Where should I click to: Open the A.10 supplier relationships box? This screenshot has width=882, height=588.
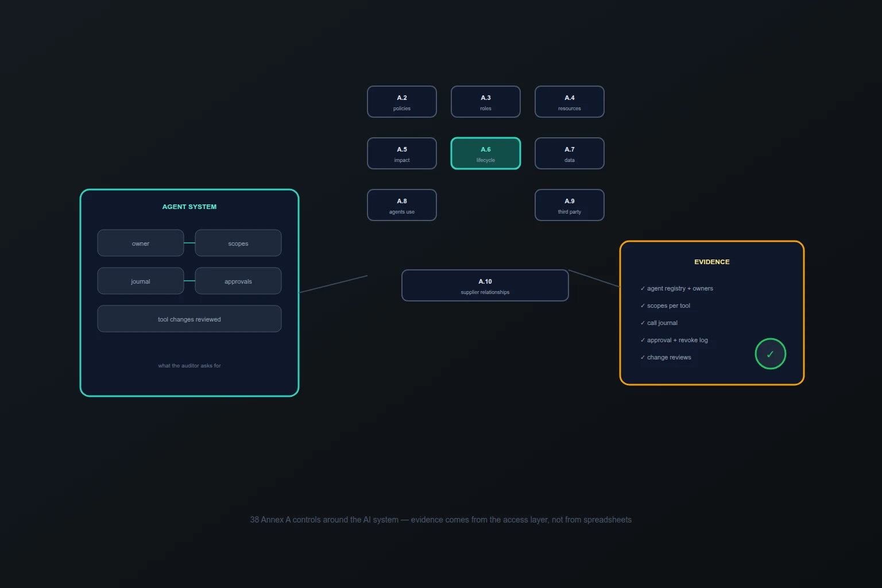click(x=485, y=285)
